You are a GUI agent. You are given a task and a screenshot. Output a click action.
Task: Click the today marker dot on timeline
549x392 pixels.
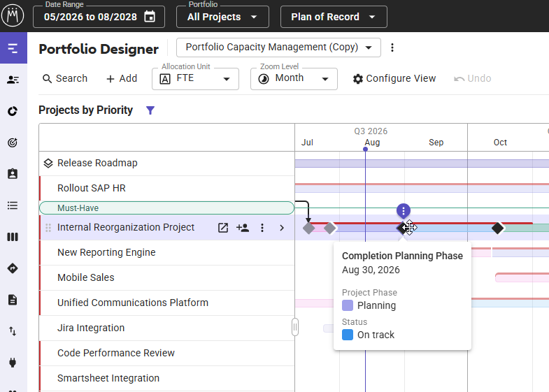tap(365, 150)
